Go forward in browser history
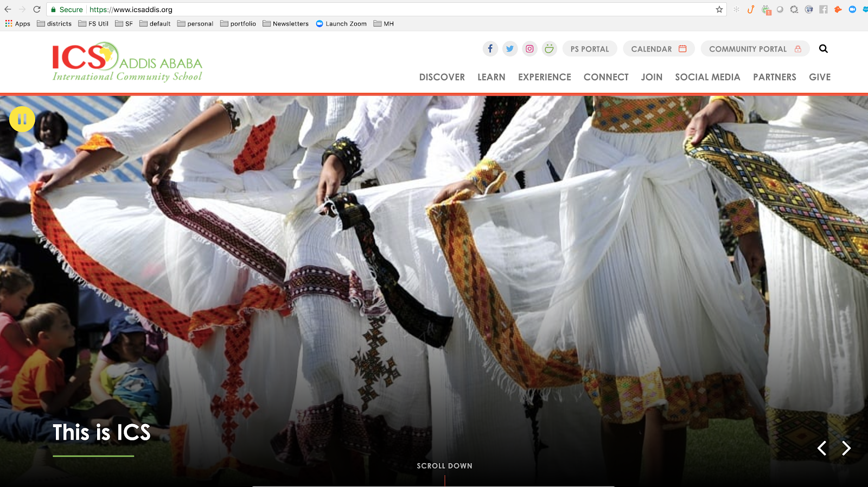The height and width of the screenshot is (487, 868). click(22, 9)
